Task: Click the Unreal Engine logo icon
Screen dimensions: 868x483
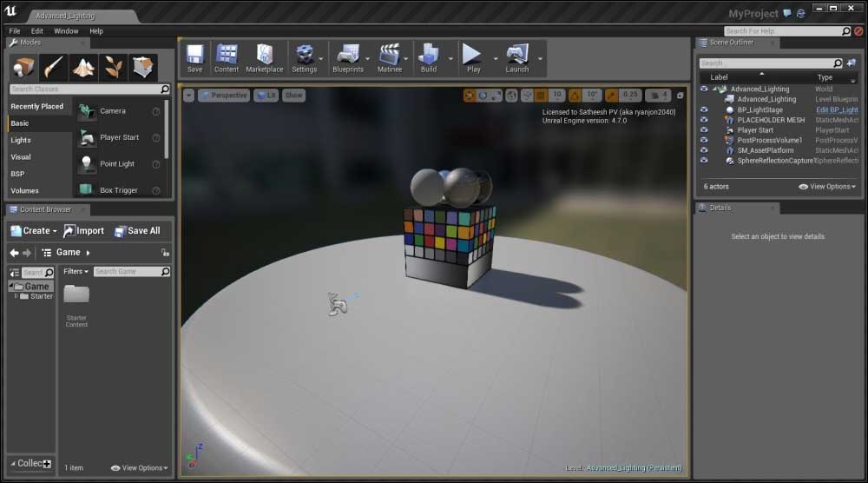Action: click(10, 10)
